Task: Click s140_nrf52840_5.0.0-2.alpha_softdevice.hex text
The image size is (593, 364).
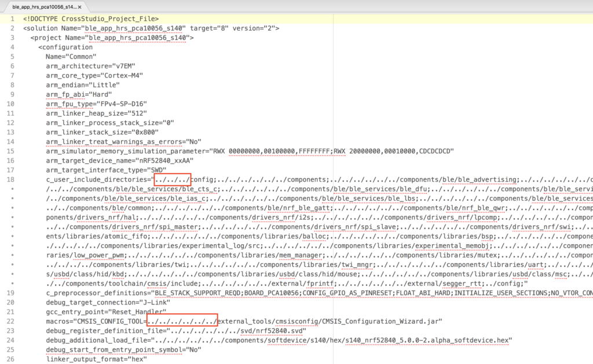Action: (x=427, y=340)
